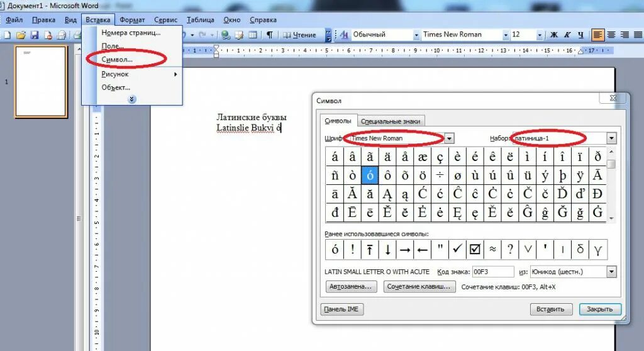This screenshot has width=644, height=351.
Task: Pick the down arrow ↓ in recently used symbols
Action: [x=387, y=249]
